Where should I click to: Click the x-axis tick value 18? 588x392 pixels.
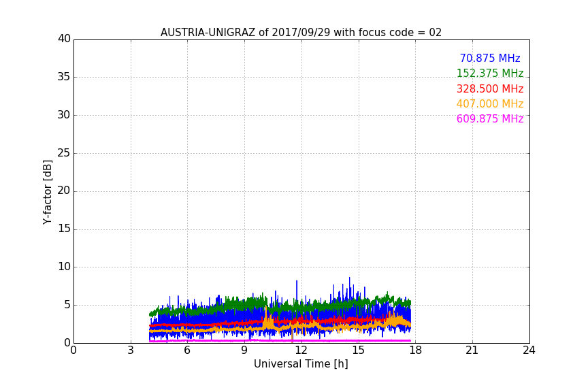(416, 350)
